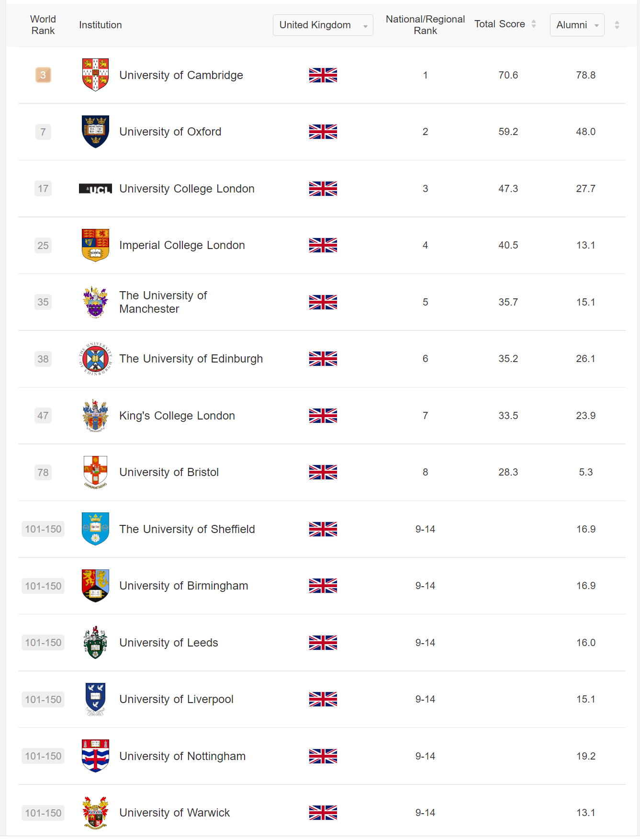Open the University of Birmingham link
Screen dimensions: 640x840
pyautogui.click(x=183, y=586)
